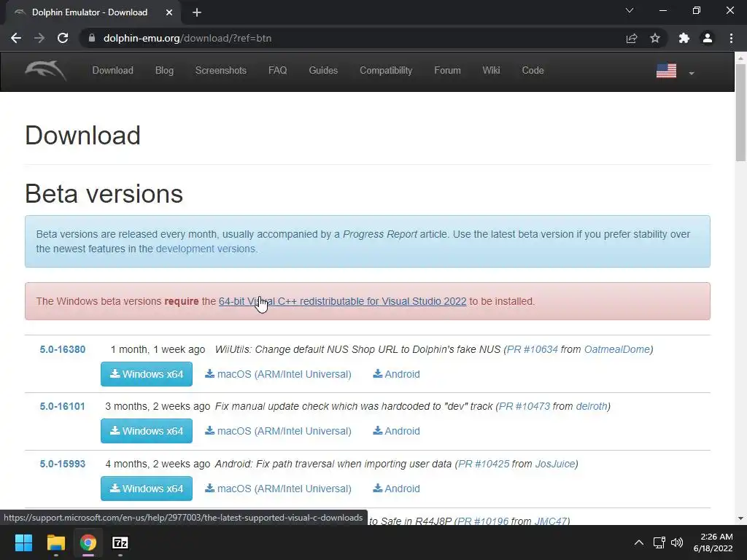Open the Blog nav item
Screen dimensions: 747x560
[164, 71]
